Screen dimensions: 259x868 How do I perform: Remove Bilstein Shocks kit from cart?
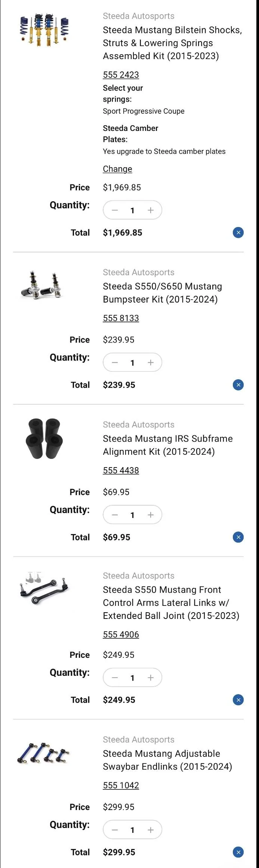tap(238, 233)
